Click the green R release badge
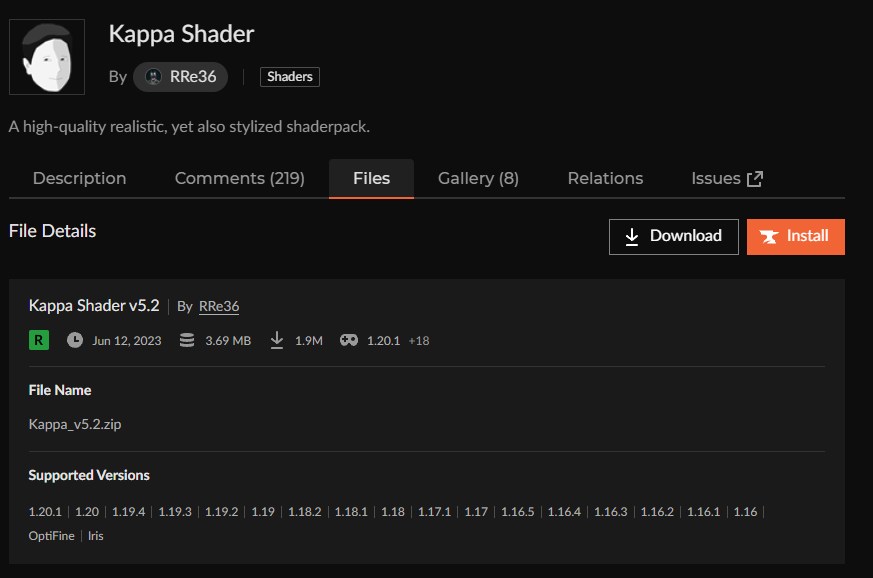Screen dimensions: 873x578 38,340
